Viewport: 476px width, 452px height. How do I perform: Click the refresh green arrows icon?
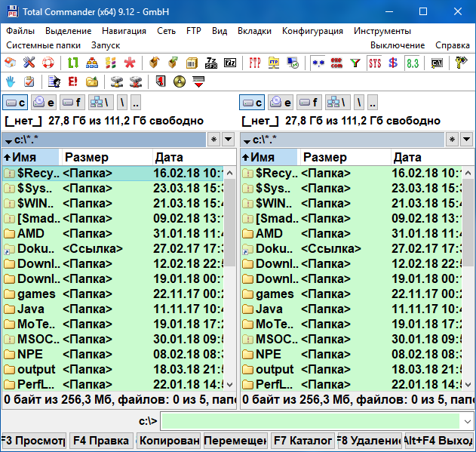coord(73,63)
